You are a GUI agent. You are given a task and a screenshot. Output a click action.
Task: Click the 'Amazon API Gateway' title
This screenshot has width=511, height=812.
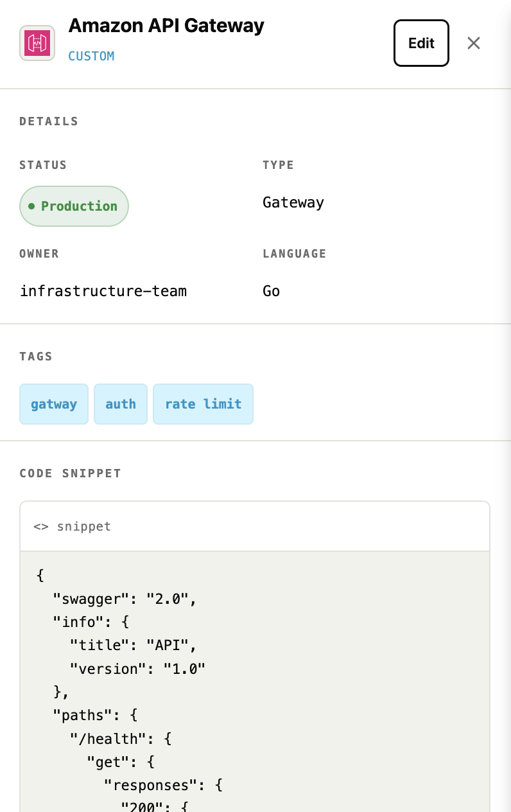coord(166,26)
